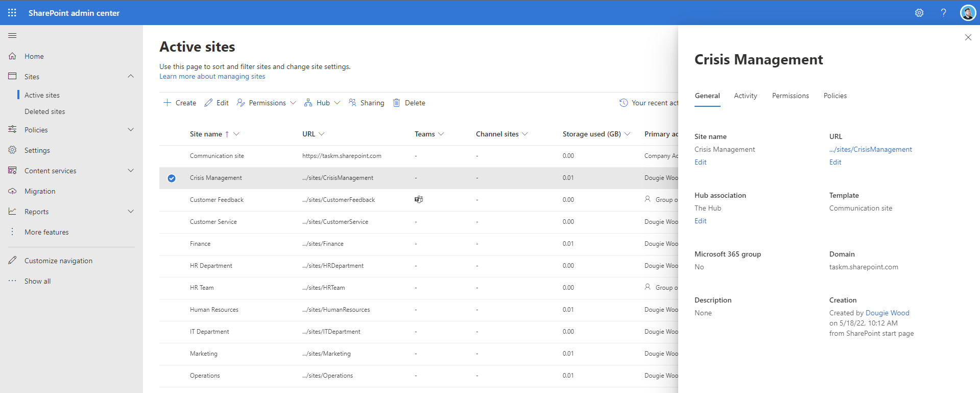Uncheck the Crisis Management row checkbox
Screen dimensions: 980x393
(172, 178)
